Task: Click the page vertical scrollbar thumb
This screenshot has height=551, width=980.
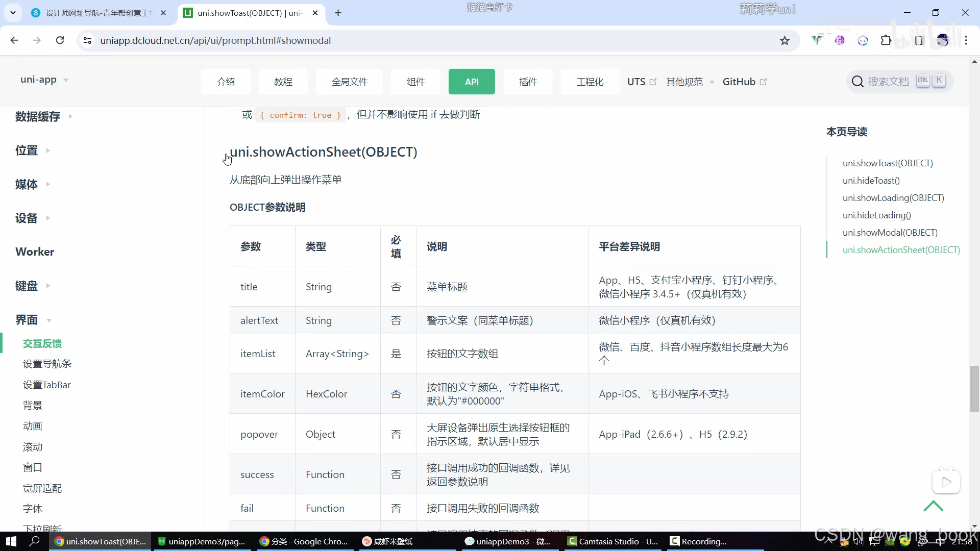Action: (x=974, y=389)
